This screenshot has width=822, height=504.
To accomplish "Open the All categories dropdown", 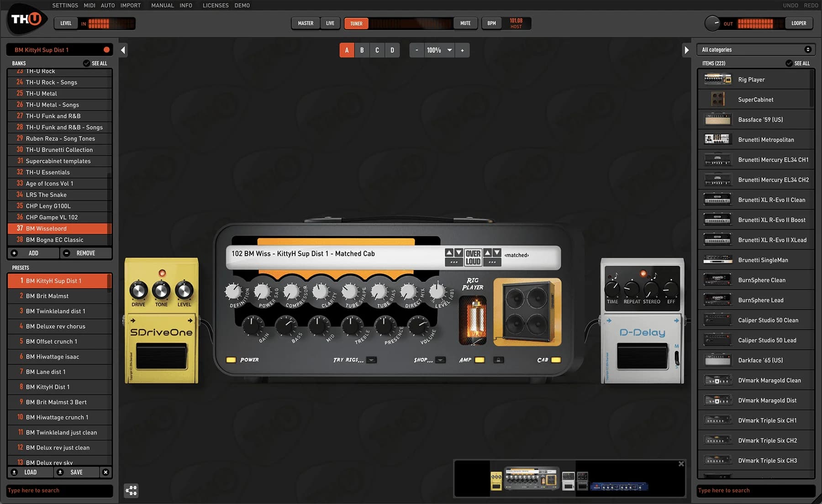I will click(755, 49).
